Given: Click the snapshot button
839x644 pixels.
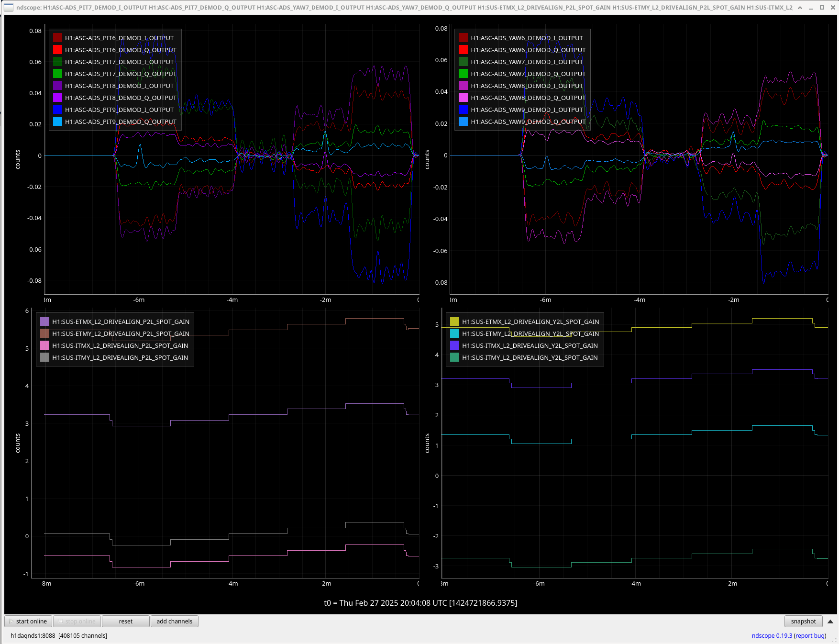Looking at the screenshot, I should tap(804, 621).
